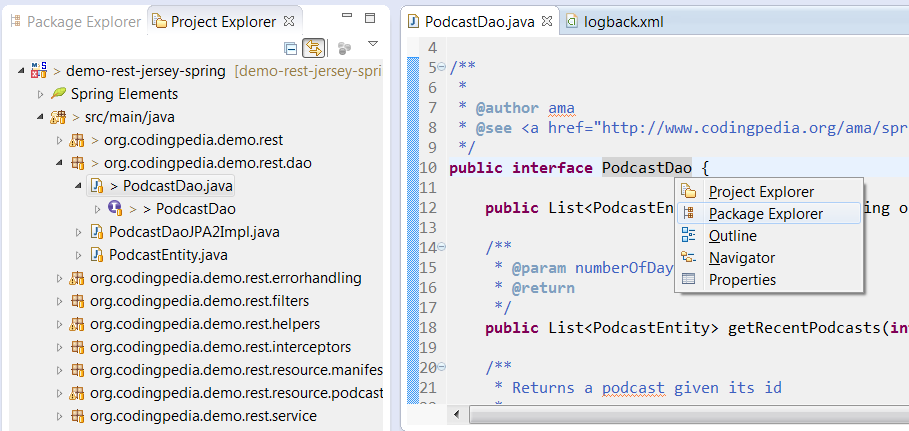Toggle Link with Editor button
Screen dimensions: 909x431
coord(314,48)
